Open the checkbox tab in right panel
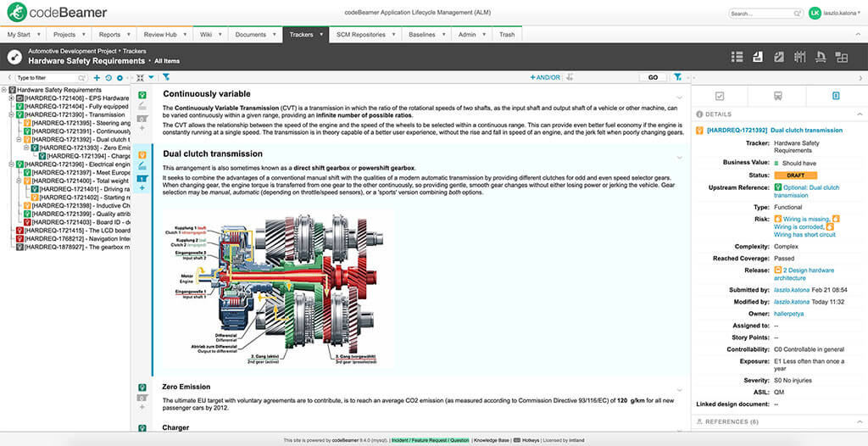 [720, 96]
